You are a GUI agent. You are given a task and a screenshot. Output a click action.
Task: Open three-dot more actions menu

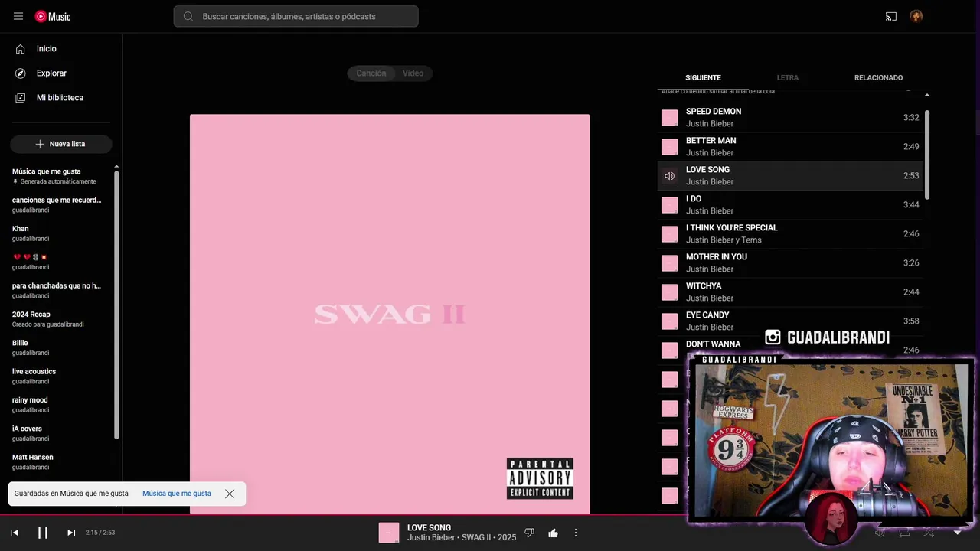pyautogui.click(x=576, y=533)
